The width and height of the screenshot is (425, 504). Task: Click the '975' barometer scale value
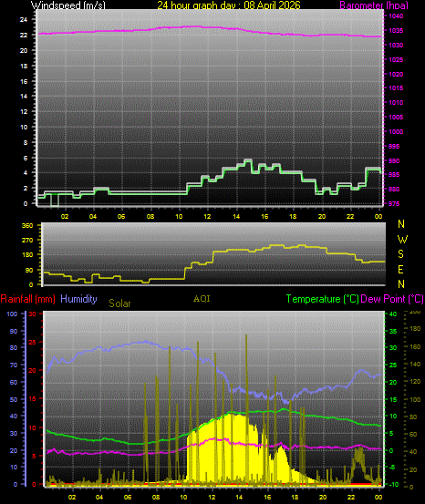click(394, 204)
